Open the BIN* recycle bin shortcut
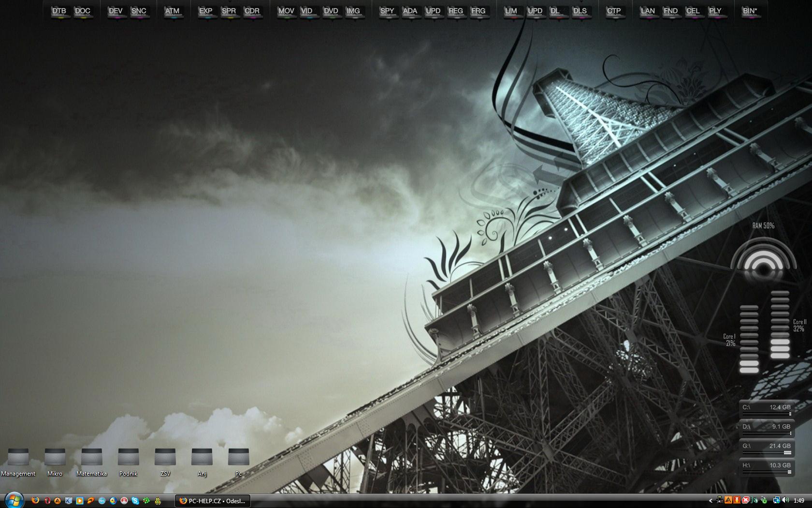 click(750, 12)
